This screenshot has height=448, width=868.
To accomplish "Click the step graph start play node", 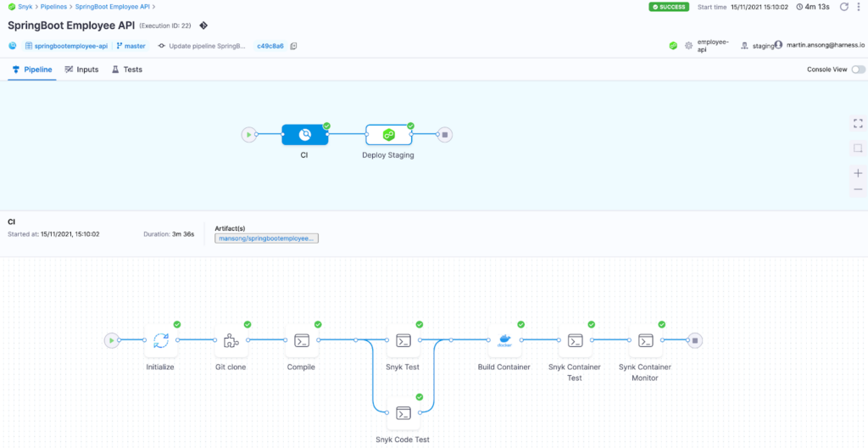I will (x=112, y=340).
